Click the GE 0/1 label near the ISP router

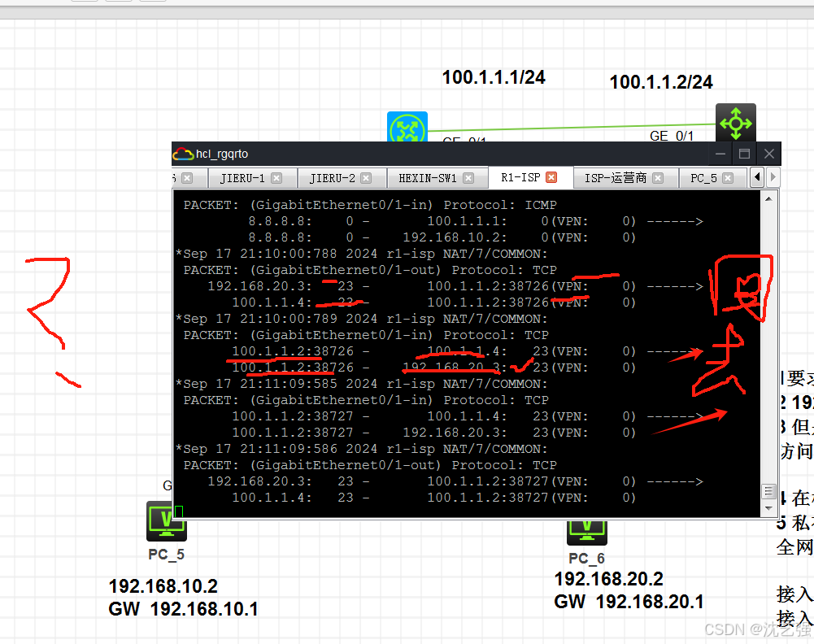(671, 136)
